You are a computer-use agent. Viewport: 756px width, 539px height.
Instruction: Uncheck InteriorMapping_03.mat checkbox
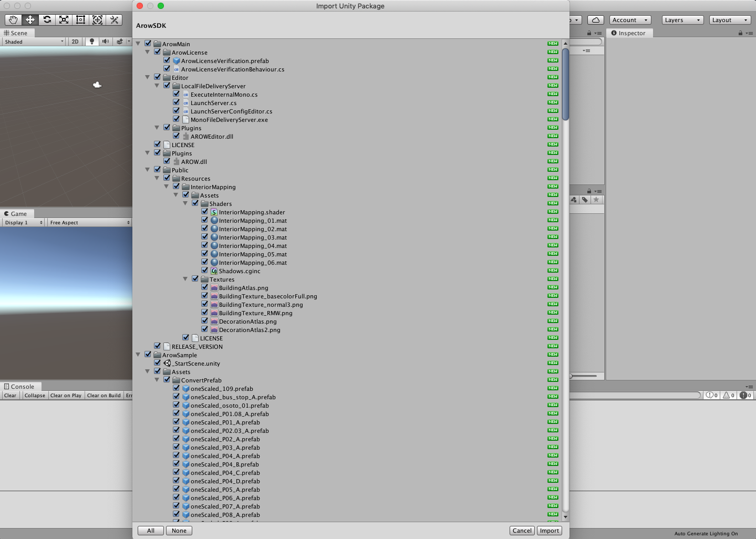[x=205, y=237]
